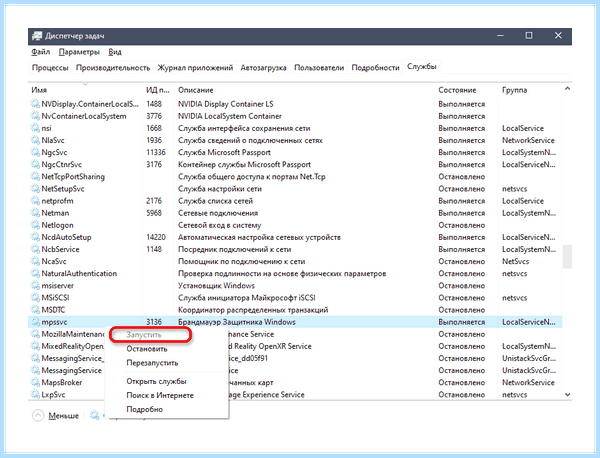600x458 pixels.
Task: Choose Открыть службы in the context menu
Action: 157,381
